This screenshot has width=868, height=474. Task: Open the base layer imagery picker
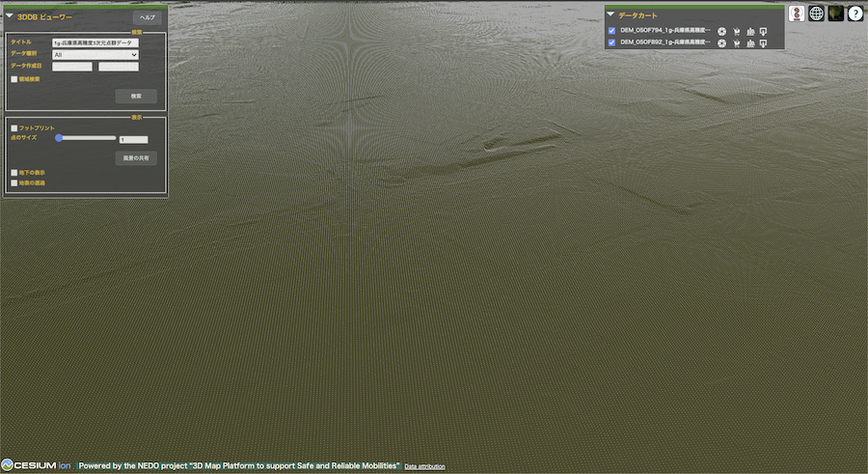835,14
